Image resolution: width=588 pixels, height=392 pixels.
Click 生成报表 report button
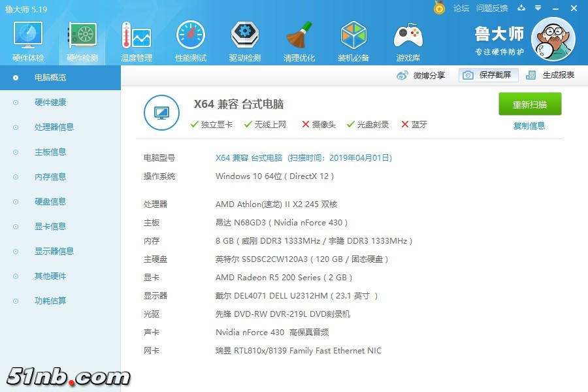(551, 75)
